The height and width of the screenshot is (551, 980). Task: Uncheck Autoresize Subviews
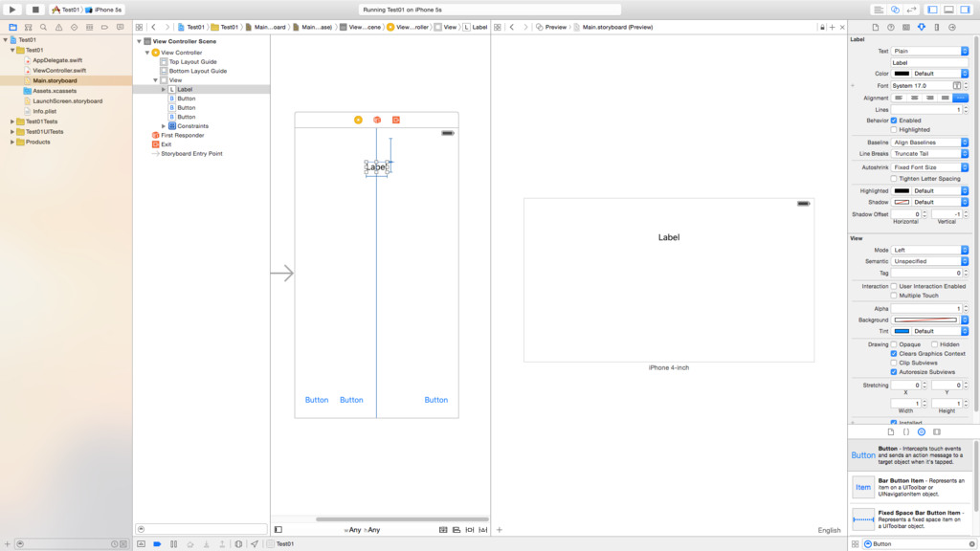[x=894, y=372]
